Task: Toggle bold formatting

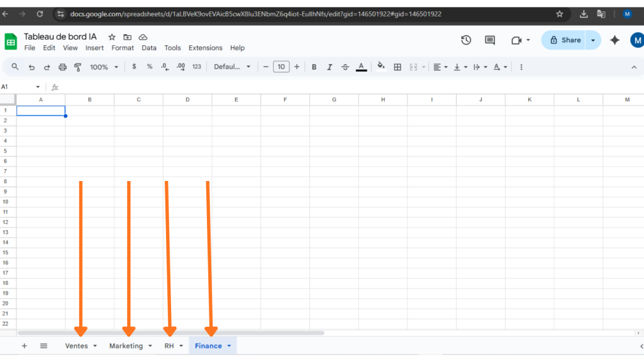Action: [x=314, y=67]
